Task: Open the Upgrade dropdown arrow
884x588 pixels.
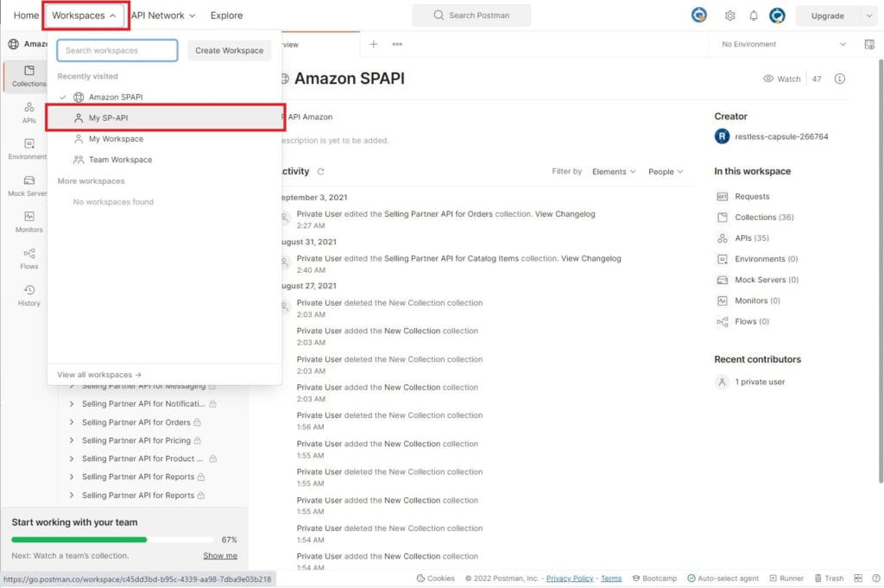Action: click(868, 16)
